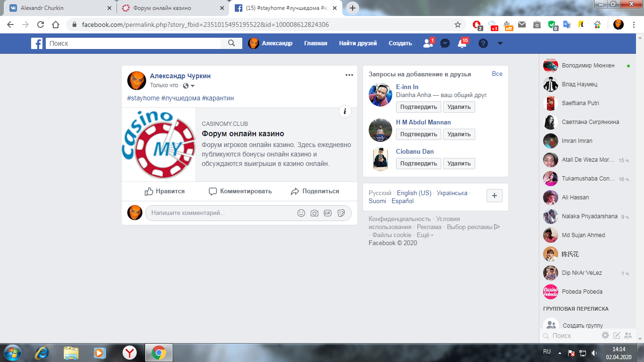Open chat settings gear icon
This screenshot has height=362, width=644.
pos(605,336)
